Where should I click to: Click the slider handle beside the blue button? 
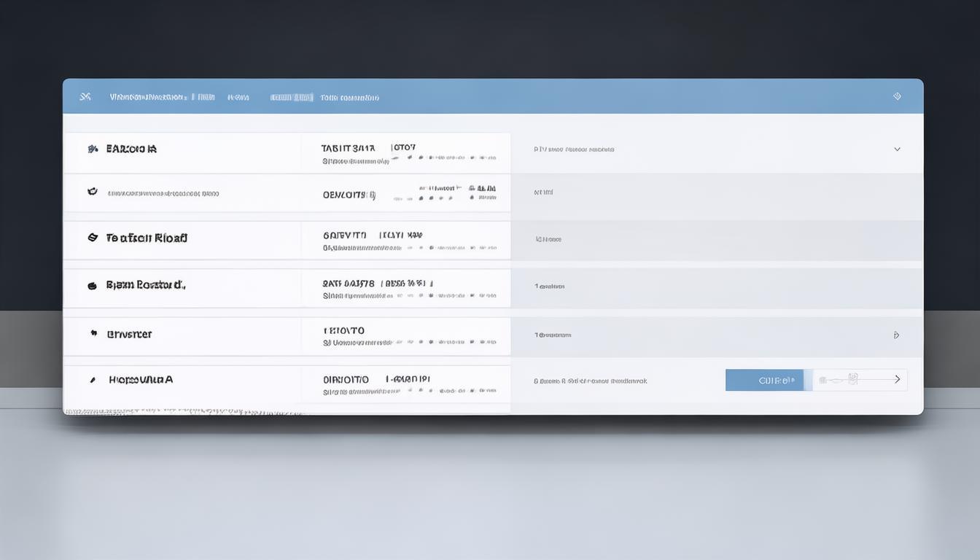point(852,379)
